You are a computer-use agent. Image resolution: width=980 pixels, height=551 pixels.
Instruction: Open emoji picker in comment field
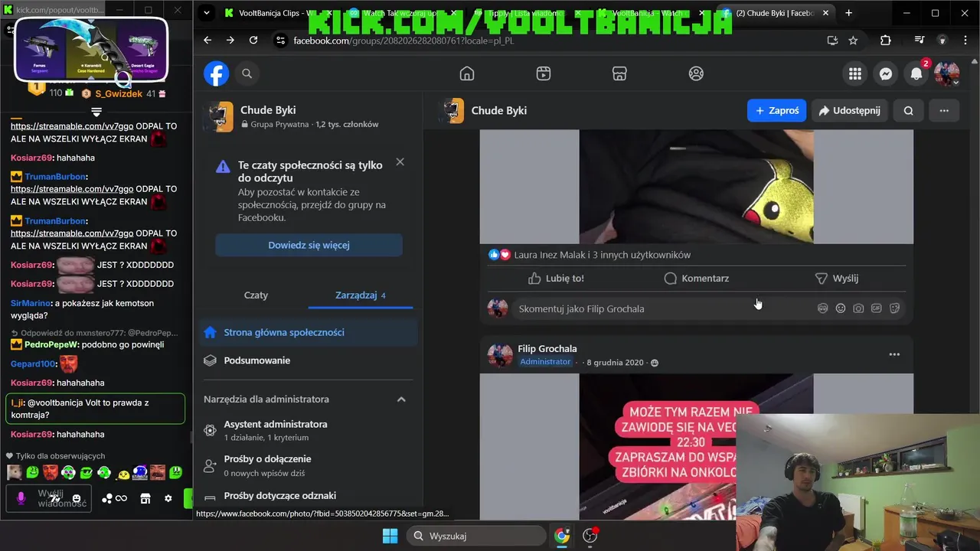point(841,308)
